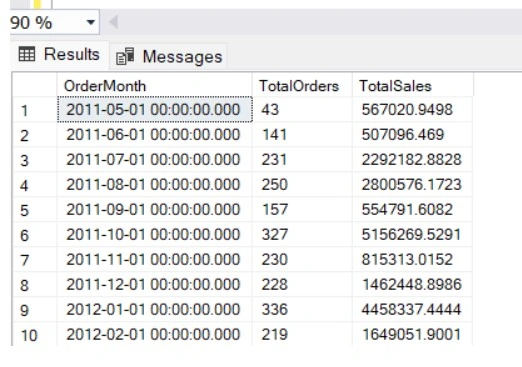Click TotalOrders value 230
522x367 pixels.
tap(302, 260)
